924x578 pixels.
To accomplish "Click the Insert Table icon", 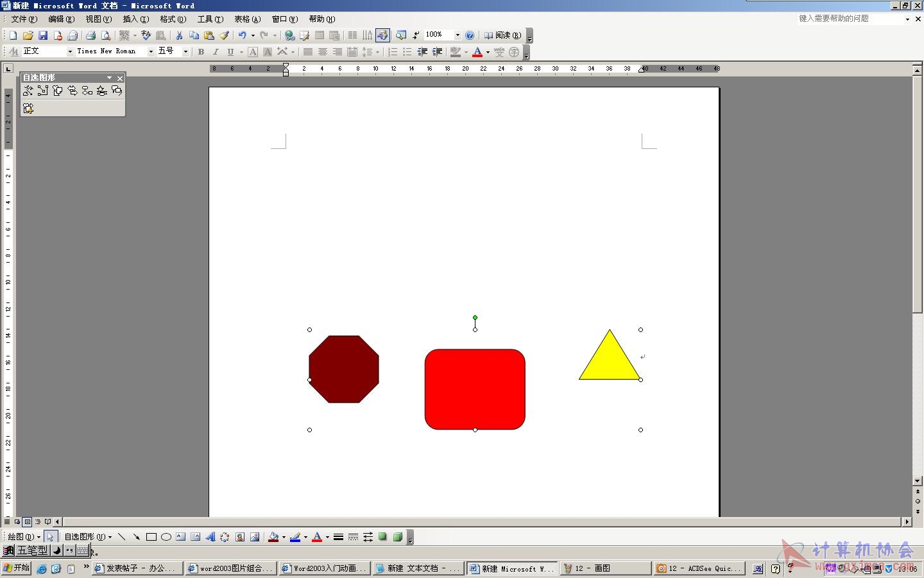I will coord(320,35).
